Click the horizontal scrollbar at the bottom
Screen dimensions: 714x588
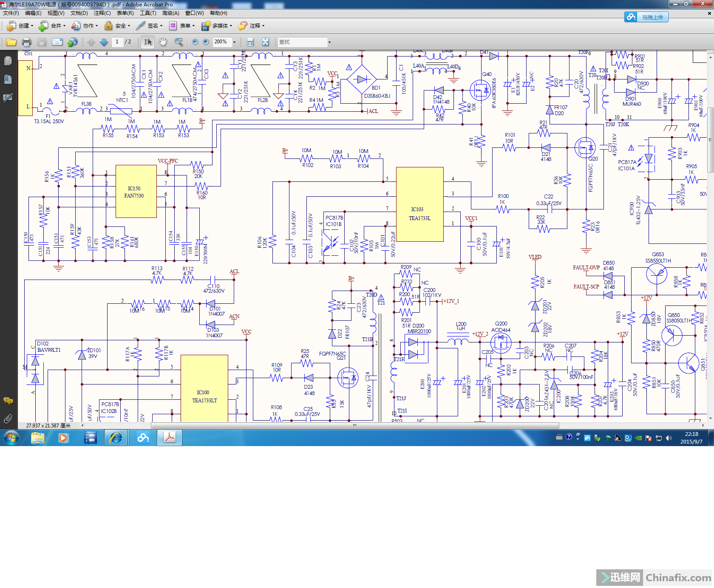click(x=354, y=425)
